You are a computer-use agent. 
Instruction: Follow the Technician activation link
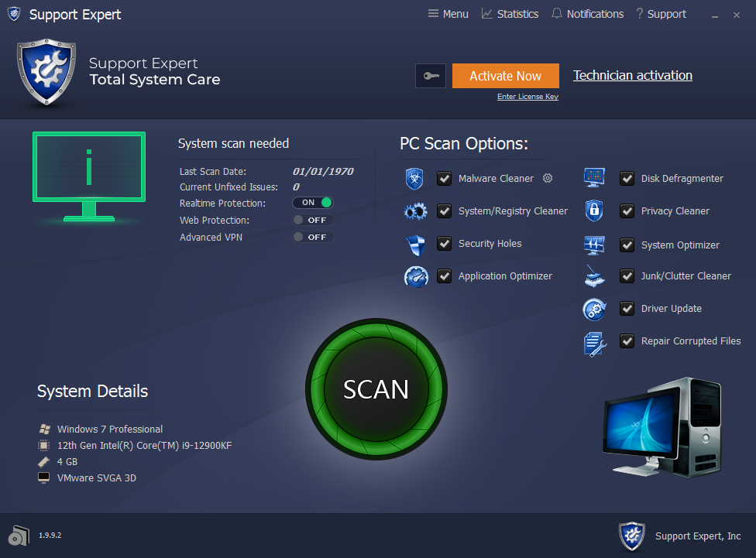pos(632,75)
